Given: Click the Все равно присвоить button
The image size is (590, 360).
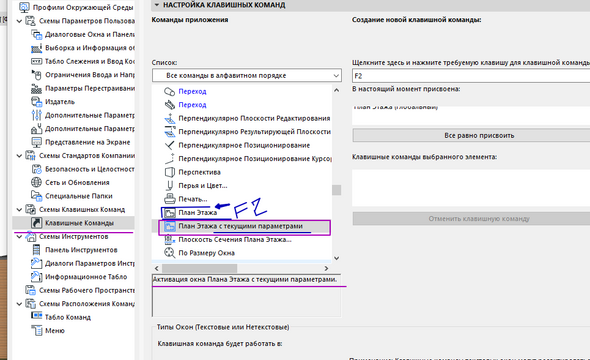Looking at the screenshot, I should pyautogui.click(x=471, y=135).
